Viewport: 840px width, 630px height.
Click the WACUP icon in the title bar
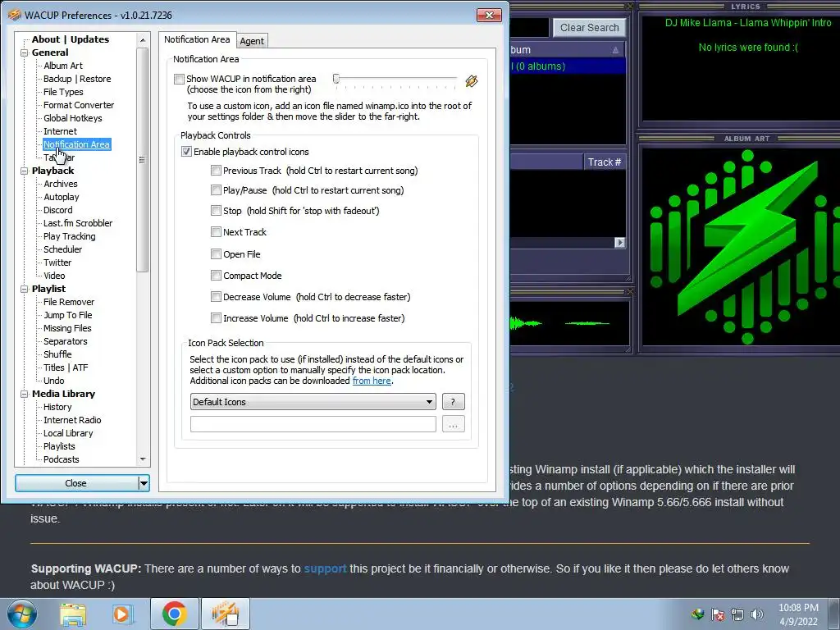[x=15, y=15]
